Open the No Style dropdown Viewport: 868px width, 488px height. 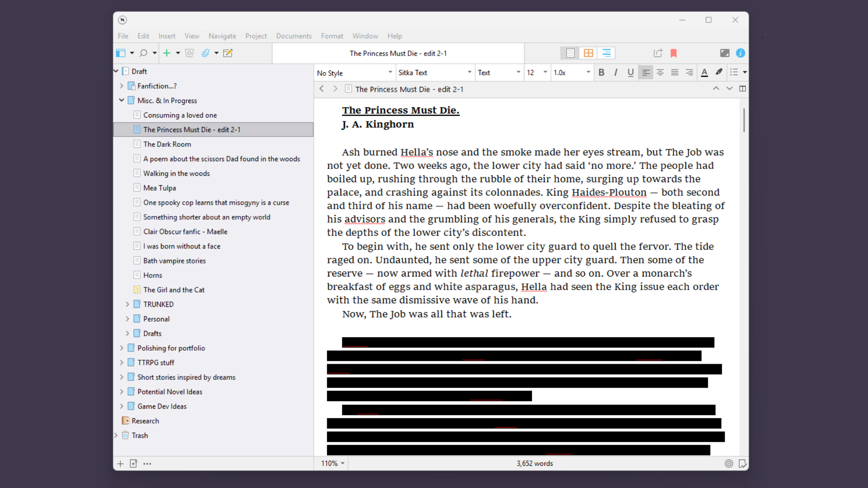(x=354, y=72)
